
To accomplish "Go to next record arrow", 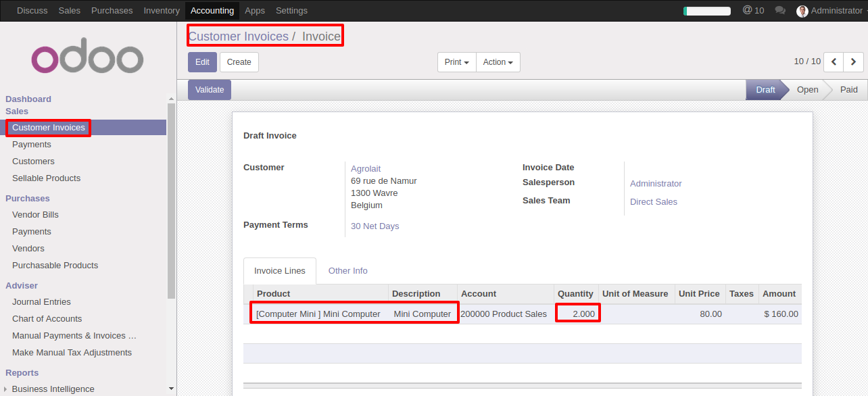I will click(x=854, y=61).
